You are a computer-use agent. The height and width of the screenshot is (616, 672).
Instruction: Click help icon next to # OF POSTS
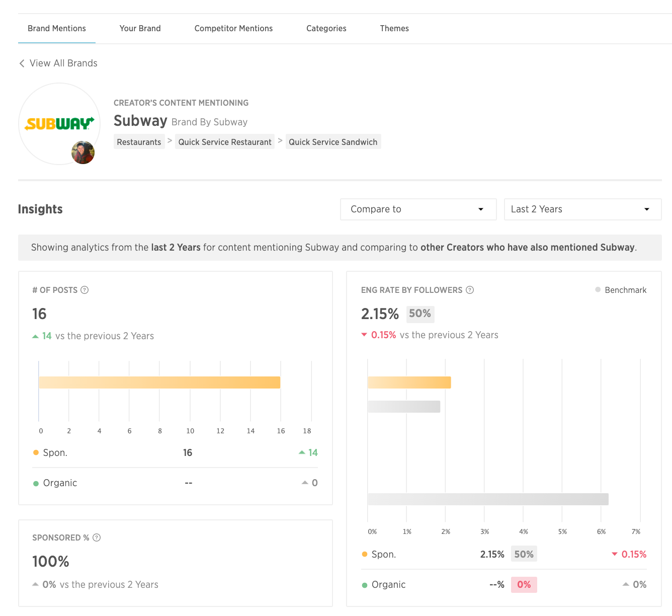(85, 290)
